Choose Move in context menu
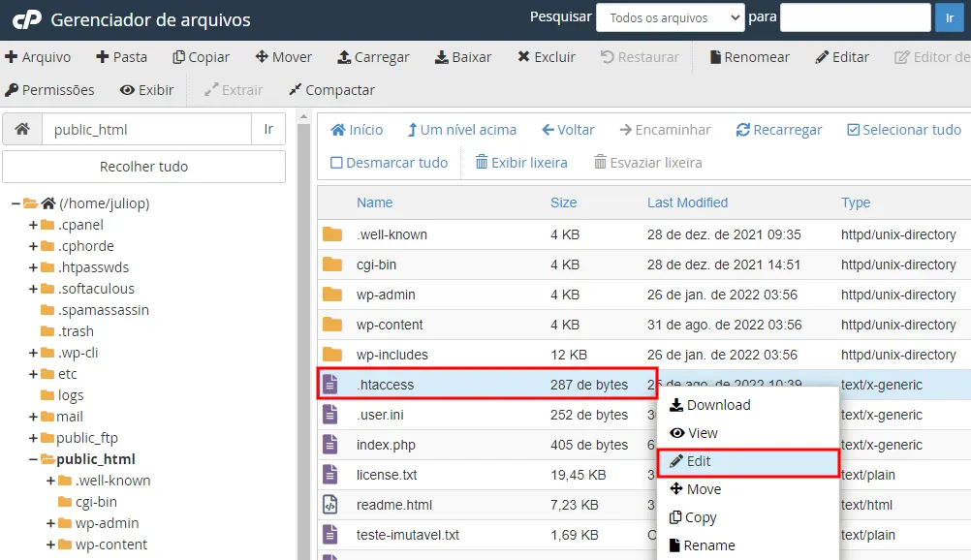Image resolution: width=971 pixels, height=560 pixels. [x=748, y=489]
